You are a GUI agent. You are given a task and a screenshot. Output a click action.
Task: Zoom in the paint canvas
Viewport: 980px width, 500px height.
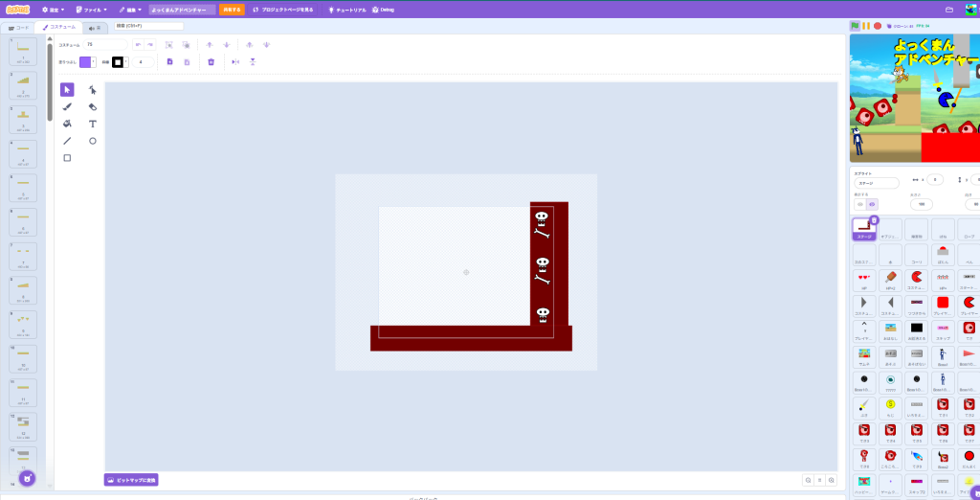click(x=832, y=480)
